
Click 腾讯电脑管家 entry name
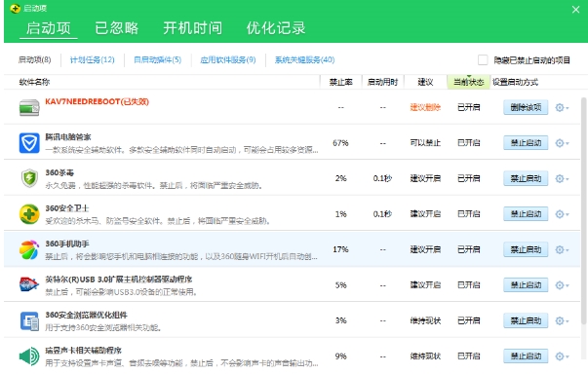click(68, 137)
